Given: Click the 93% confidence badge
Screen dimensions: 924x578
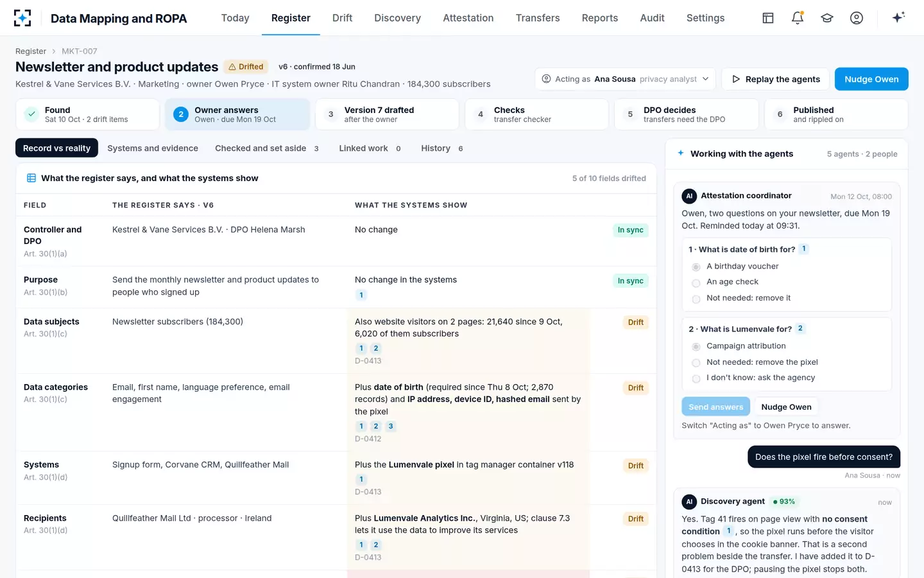Looking at the screenshot, I should point(784,502).
